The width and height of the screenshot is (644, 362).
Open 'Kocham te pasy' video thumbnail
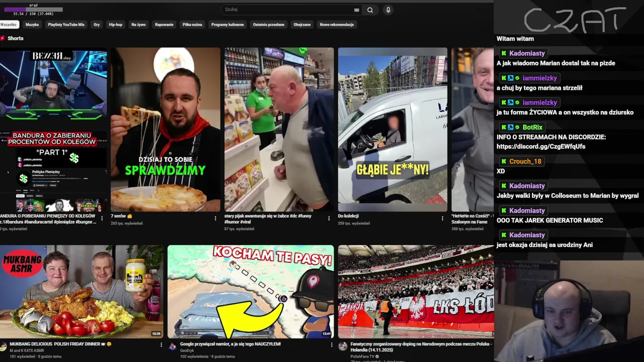[251, 292]
